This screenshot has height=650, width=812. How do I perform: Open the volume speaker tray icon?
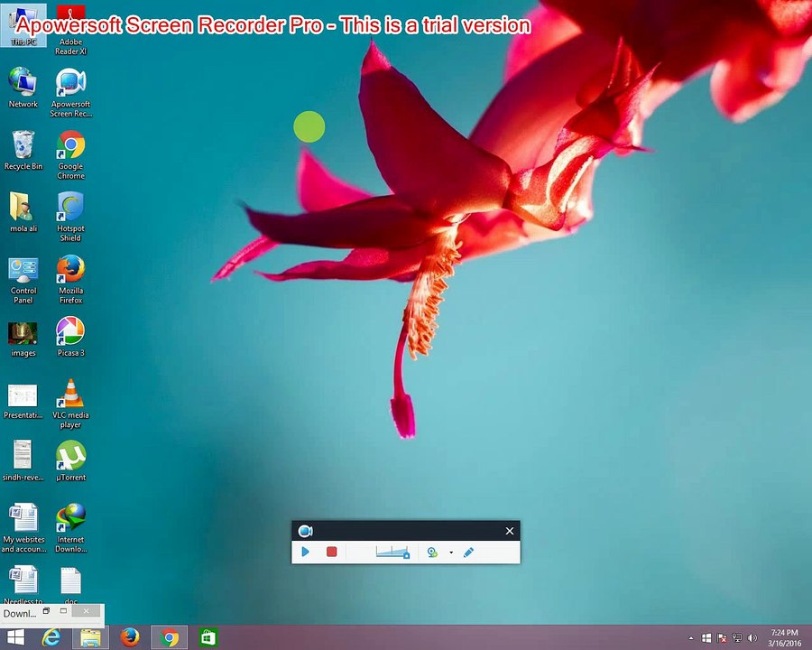point(752,638)
